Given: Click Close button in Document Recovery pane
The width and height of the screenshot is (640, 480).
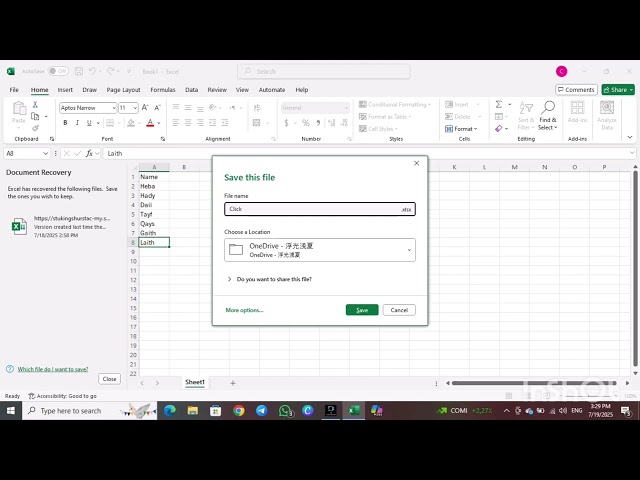Looking at the screenshot, I should tap(109, 379).
